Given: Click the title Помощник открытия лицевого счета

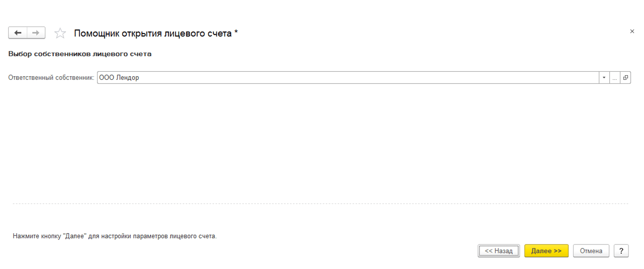Looking at the screenshot, I should [152, 33].
